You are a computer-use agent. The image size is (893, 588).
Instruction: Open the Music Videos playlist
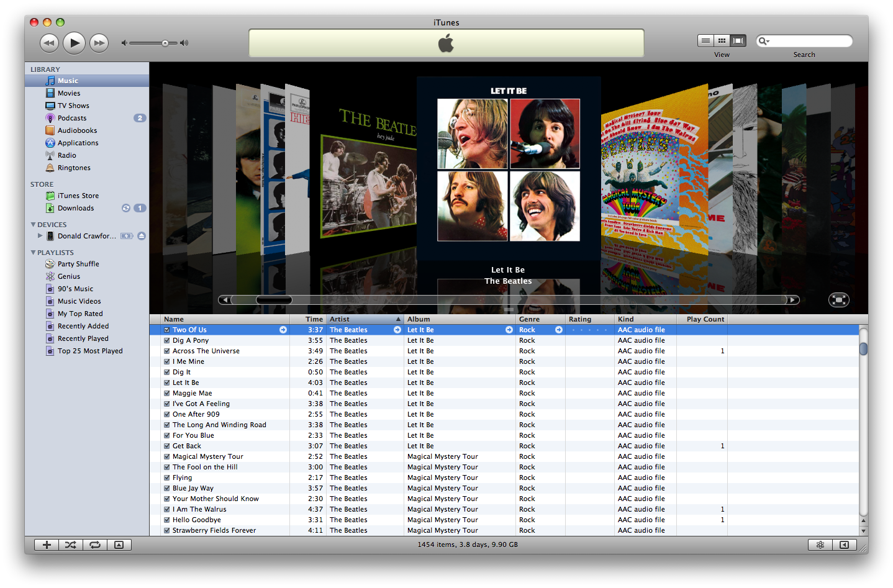(x=87, y=301)
